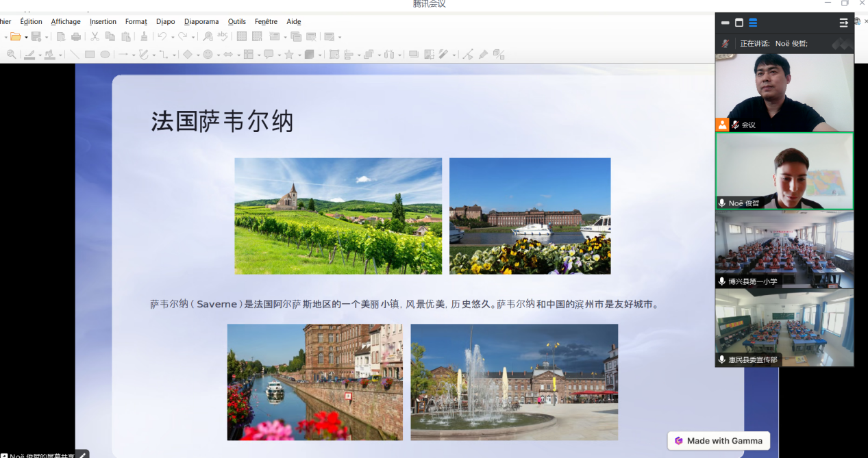Click the Delete Slide toolbar icon
868x458 pixels.
point(312,36)
